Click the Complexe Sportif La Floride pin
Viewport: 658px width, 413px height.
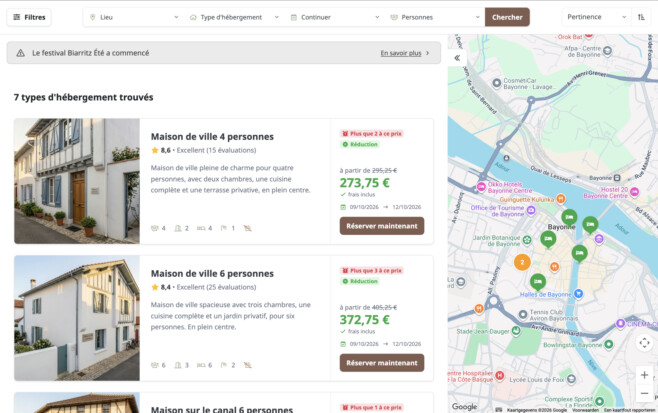click(599, 401)
